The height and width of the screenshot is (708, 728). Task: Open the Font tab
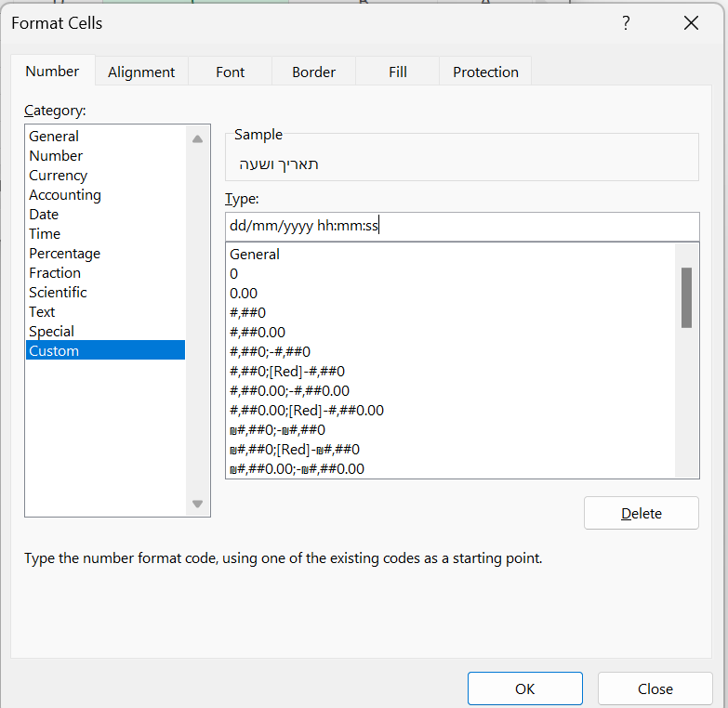click(230, 72)
